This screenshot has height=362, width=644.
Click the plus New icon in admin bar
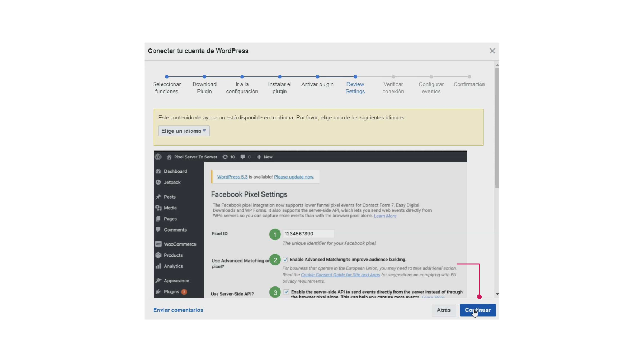click(x=259, y=157)
